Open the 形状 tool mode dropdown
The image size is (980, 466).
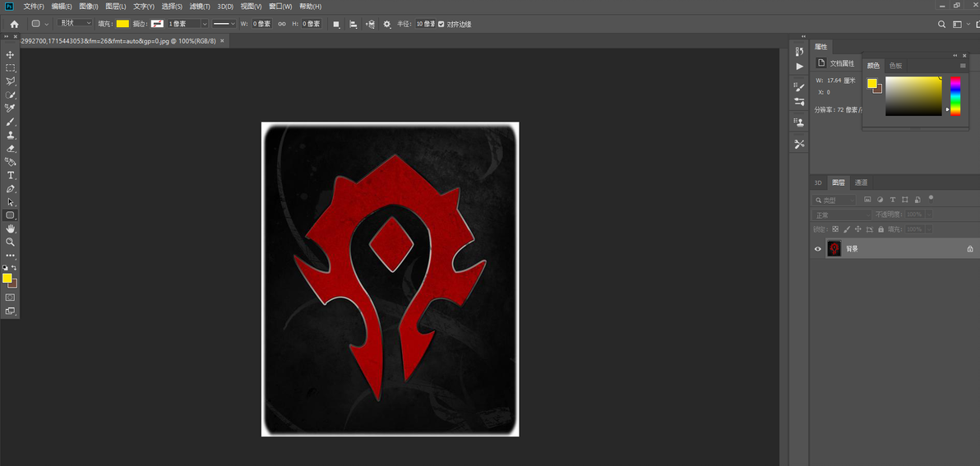(75, 23)
